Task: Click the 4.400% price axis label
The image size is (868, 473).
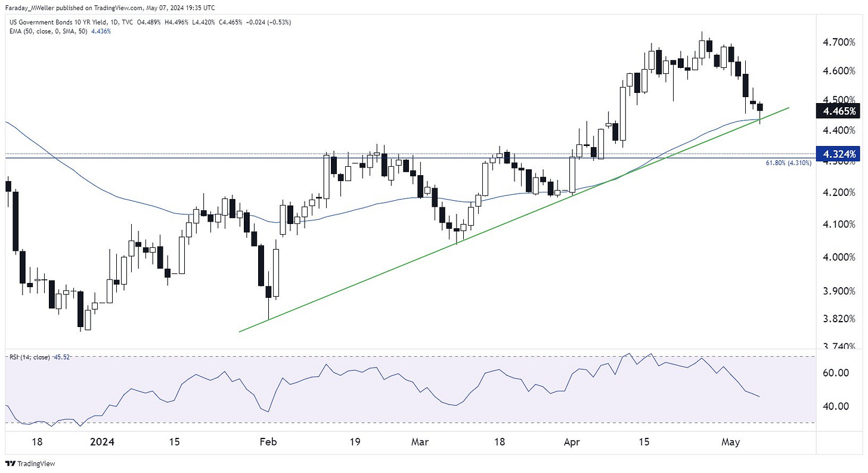Action: [839, 129]
